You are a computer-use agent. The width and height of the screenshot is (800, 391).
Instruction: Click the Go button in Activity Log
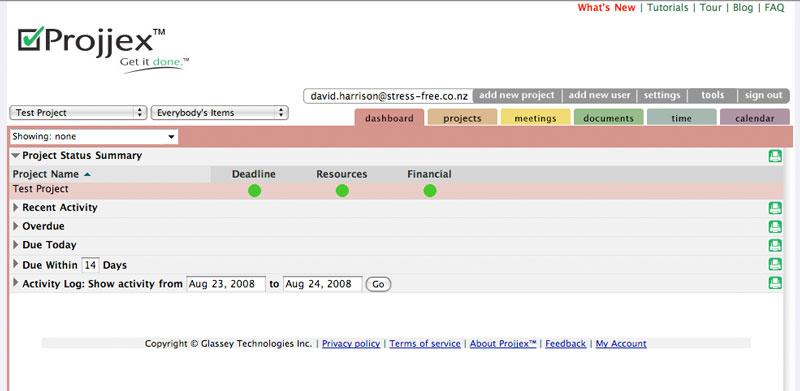[x=378, y=284]
